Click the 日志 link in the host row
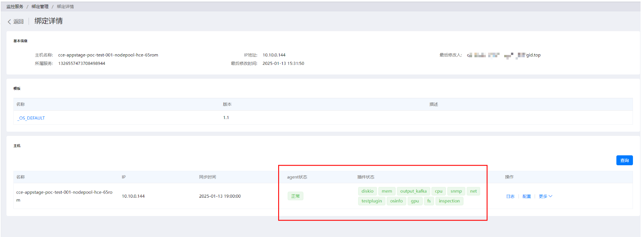644x237 pixels. (510, 197)
